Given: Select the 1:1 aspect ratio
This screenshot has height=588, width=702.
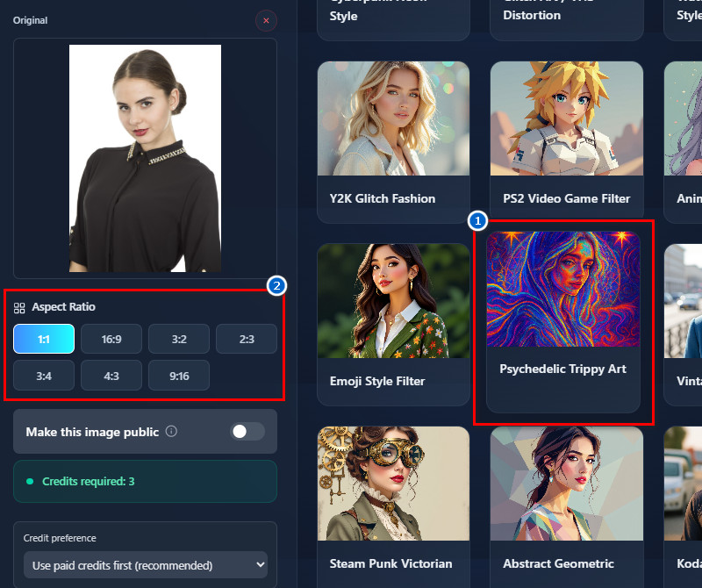Looking at the screenshot, I should [x=44, y=339].
